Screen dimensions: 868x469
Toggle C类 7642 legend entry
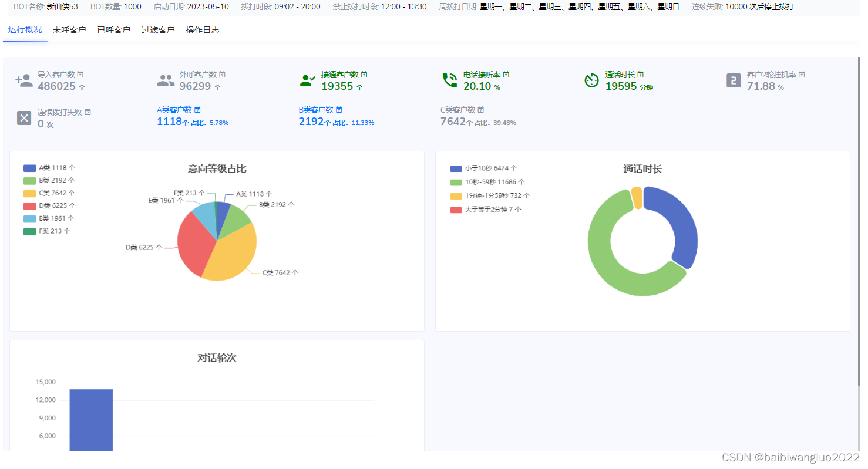pos(49,193)
